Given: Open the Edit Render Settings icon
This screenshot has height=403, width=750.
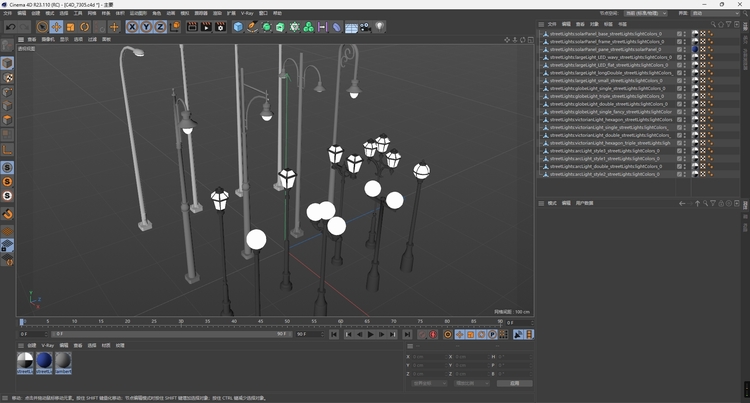Looking at the screenshot, I should (219, 27).
